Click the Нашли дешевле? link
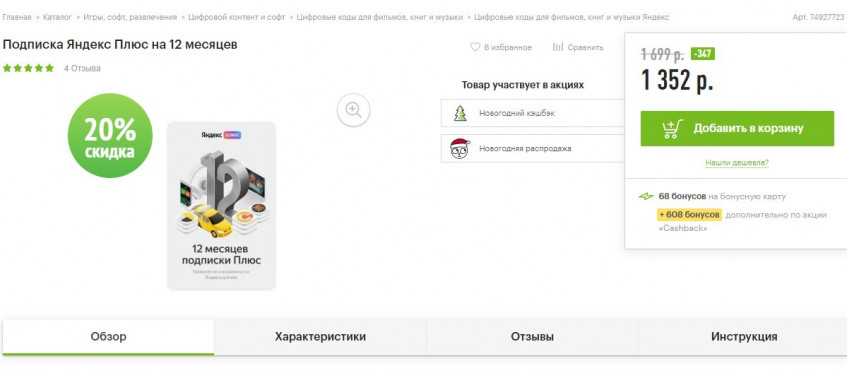Screen dimensions: 847x373 [737, 162]
